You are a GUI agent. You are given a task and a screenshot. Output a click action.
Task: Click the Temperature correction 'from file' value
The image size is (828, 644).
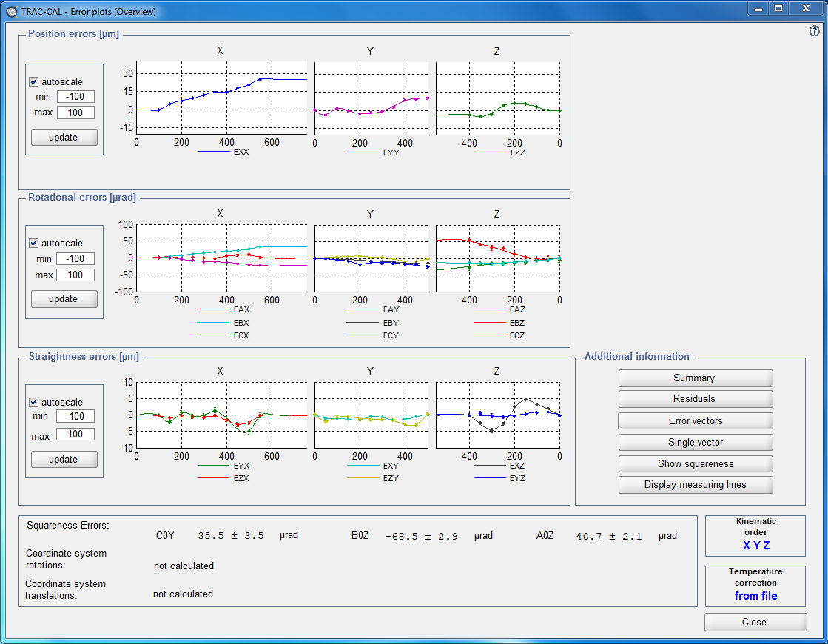tap(755, 596)
